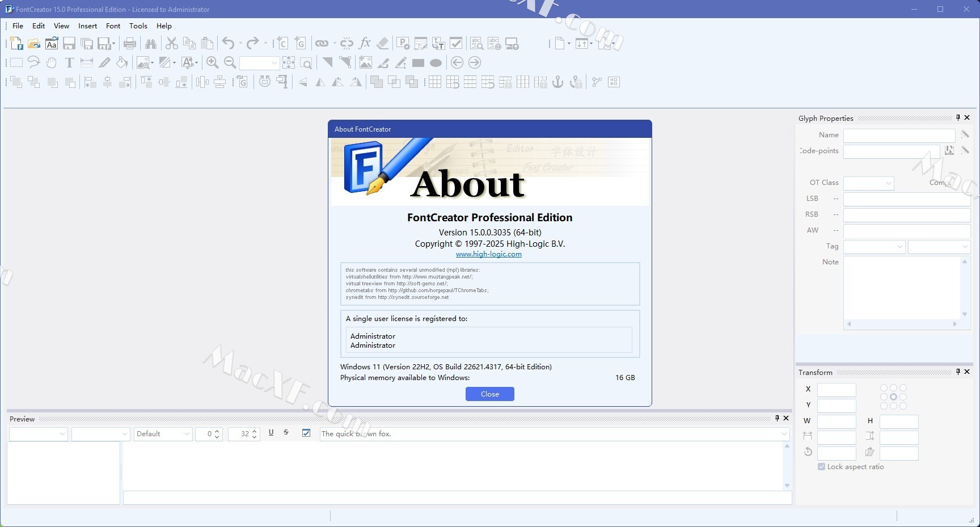Image resolution: width=980 pixels, height=527 pixels.
Task: Select the Text tool (T icon)
Action: point(69,63)
